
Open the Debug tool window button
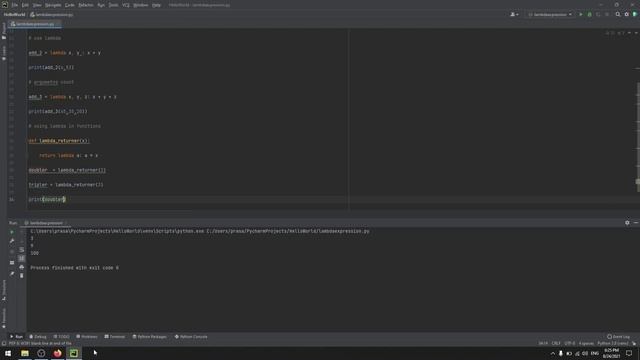pos(38,337)
